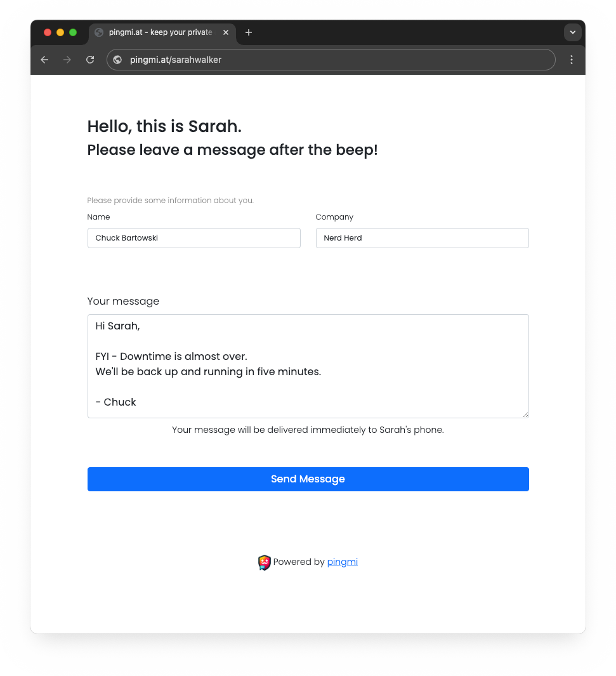616x676 pixels.
Task: Click inside the Name field showing Chuck Bartowski
Action: (x=193, y=238)
